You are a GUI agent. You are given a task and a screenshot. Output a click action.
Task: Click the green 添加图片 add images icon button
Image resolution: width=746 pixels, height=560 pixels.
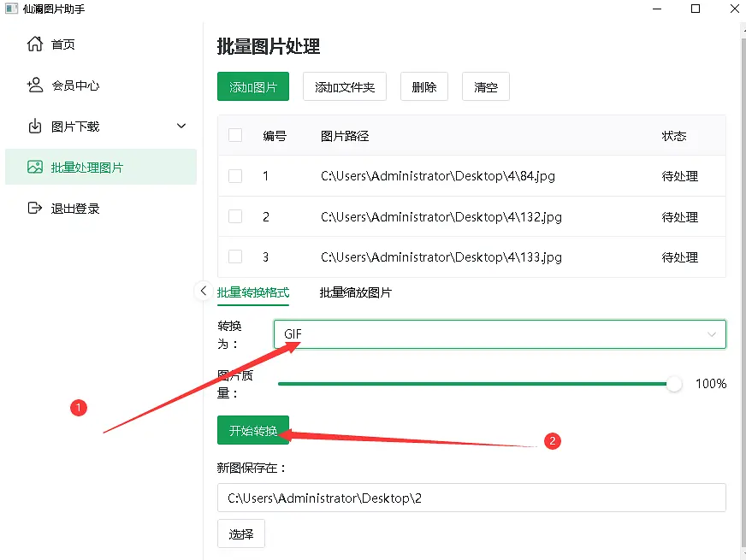[252, 86]
